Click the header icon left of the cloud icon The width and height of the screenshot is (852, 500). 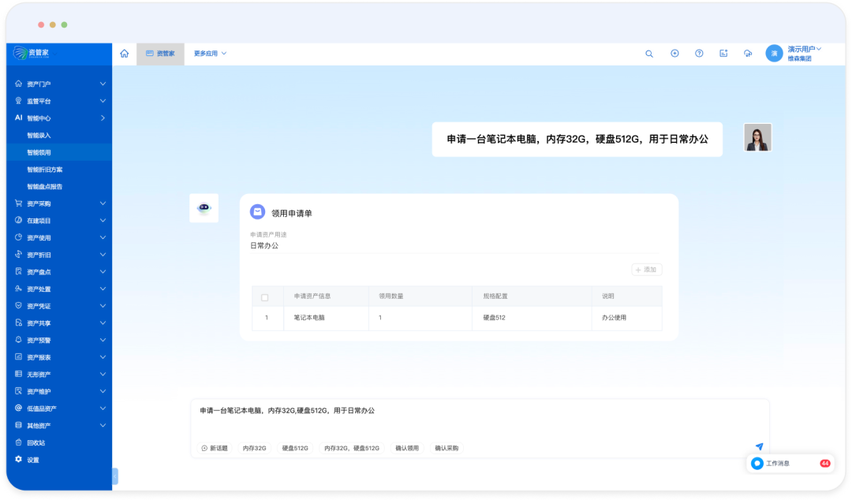(x=723, y=53)
